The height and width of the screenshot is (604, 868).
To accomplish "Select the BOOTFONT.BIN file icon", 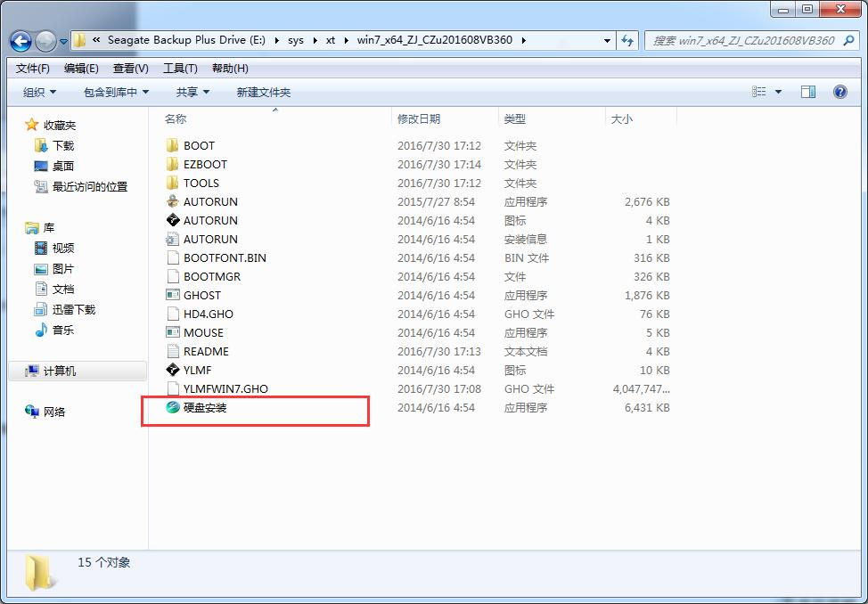I will (x=172, y=257).
